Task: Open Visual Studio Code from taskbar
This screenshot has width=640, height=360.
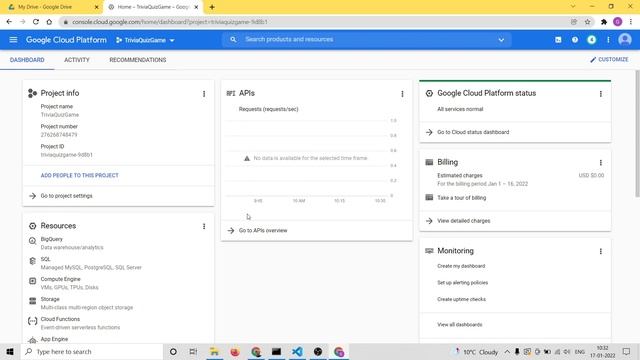Action: click(297, 351)
